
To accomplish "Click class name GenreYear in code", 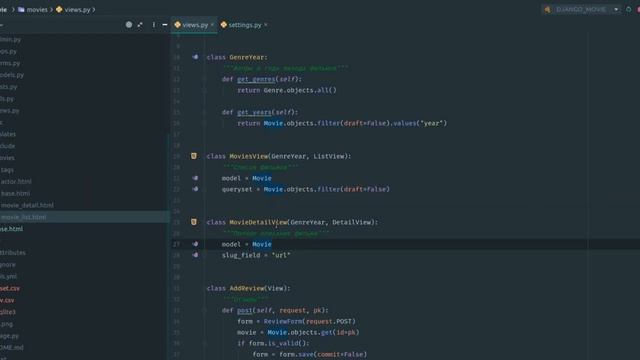I will [x=247, y=57].
